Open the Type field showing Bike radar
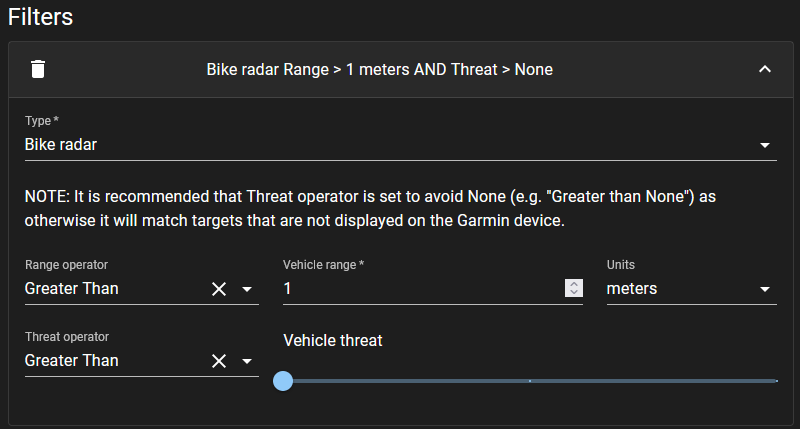 pos(380,145)
